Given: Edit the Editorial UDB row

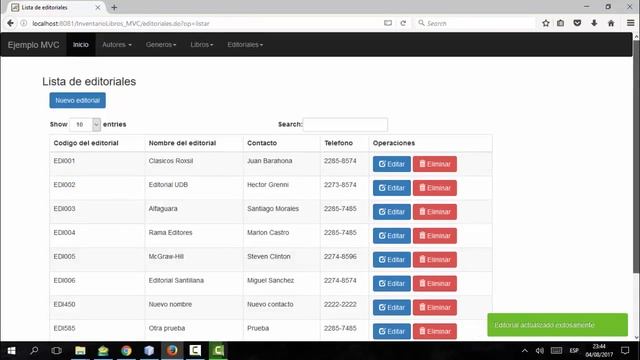Looking at the screenshot, I should coord(392,188).
